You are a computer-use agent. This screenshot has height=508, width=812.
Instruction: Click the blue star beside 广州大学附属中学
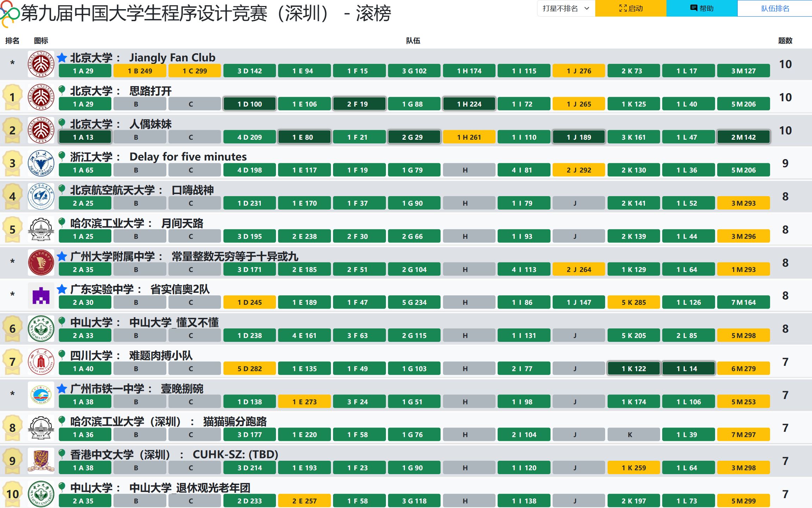(62, 256)
